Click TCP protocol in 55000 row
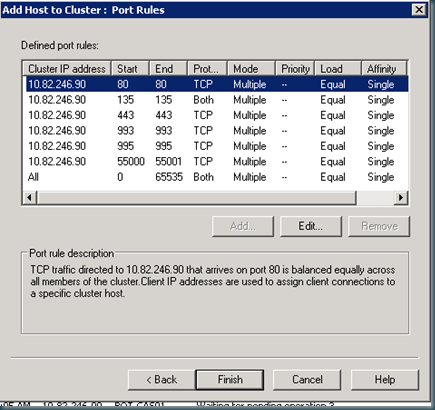Image resolution: width=435 pixels, height=410 pixels. tap(203, 161)
